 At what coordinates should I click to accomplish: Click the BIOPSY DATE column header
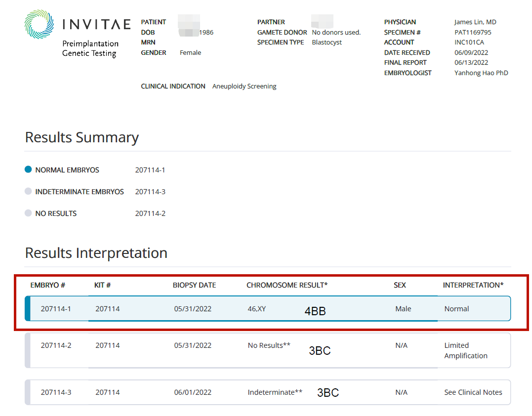point(194,285)
